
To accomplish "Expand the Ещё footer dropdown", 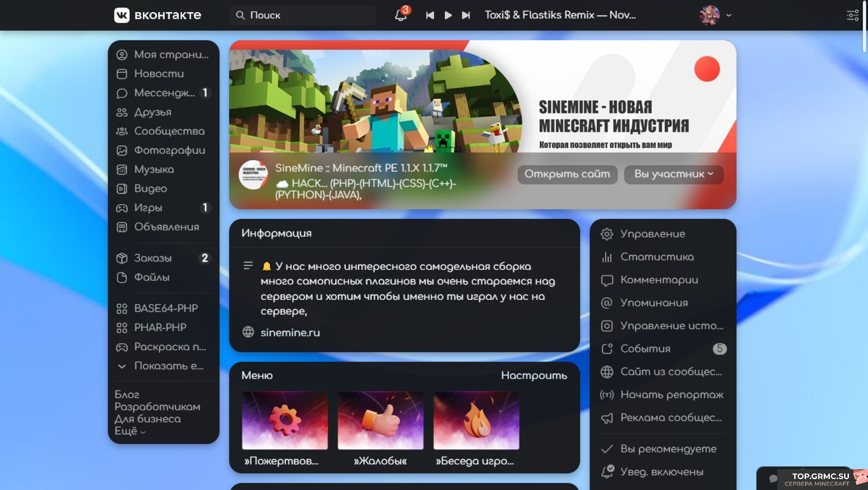I will pyautogui.click(x=130, y=431).
